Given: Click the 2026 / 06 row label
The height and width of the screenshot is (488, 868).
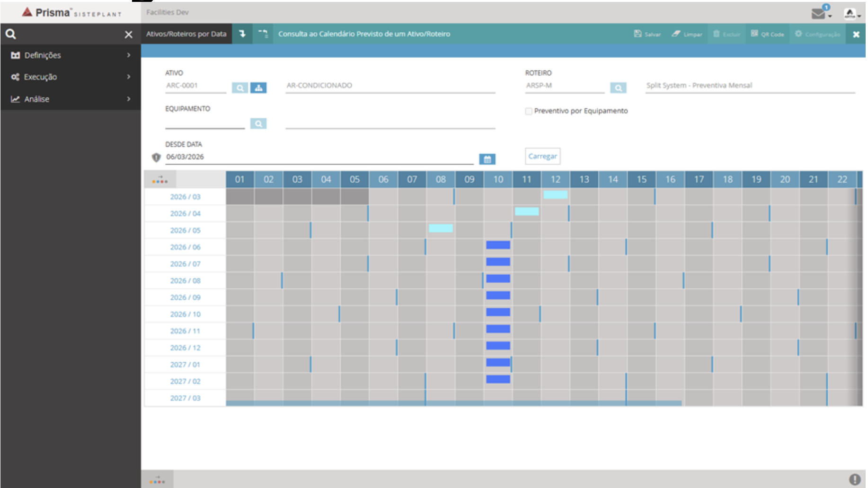Looking at the screenshot, I should pos(185,247).
